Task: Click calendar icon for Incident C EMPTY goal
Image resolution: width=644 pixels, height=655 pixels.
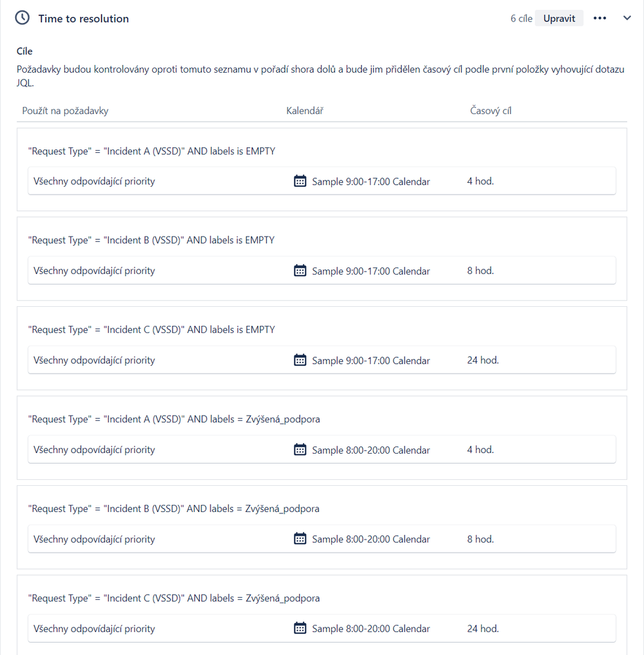Action: [x=300, y=360]
